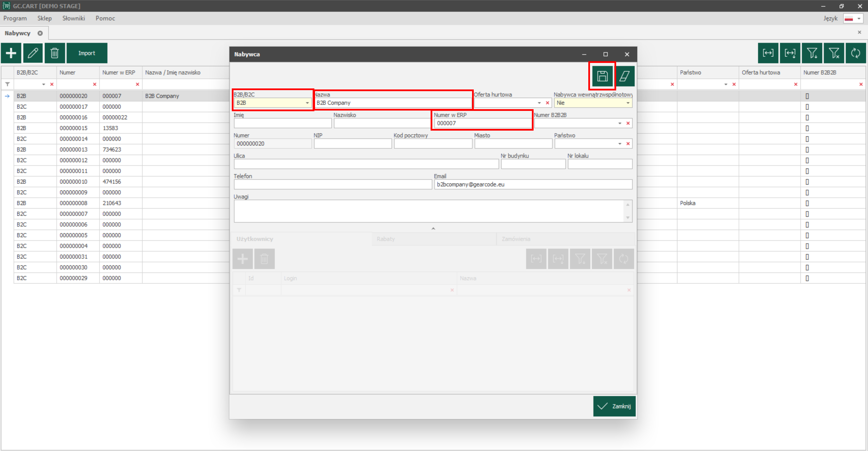Click into the NIP input field
This screenshot has height=451, width=868.
(x=353, y=144)
